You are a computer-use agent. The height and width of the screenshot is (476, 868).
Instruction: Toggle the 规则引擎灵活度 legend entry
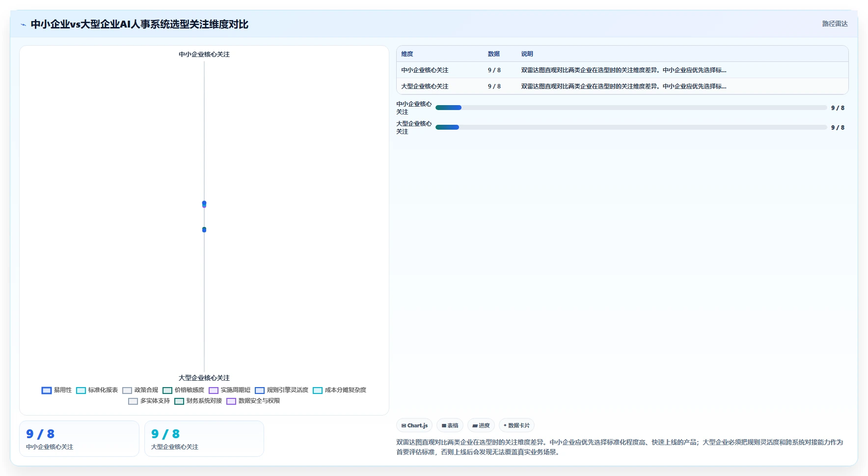point(281,390)
